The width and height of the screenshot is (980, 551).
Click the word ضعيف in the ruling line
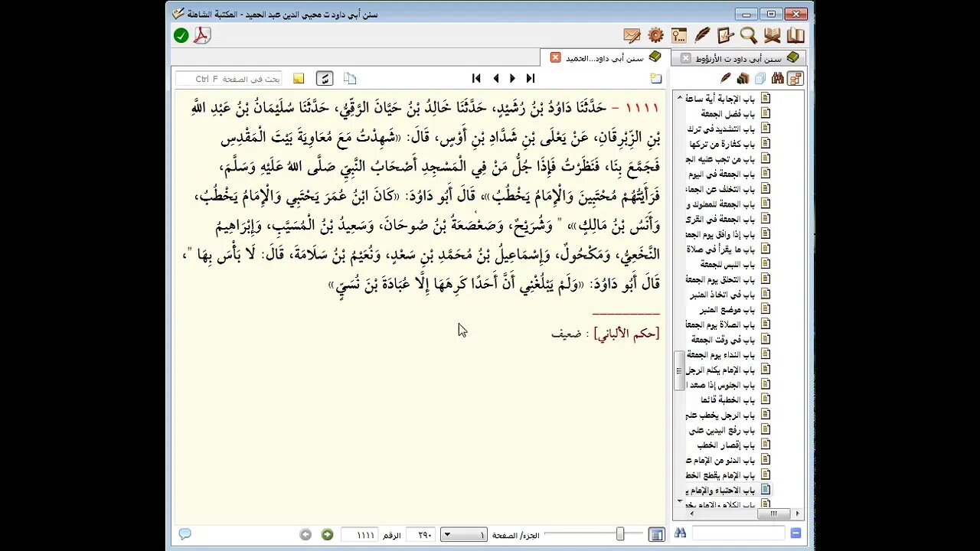pos(566,334)
